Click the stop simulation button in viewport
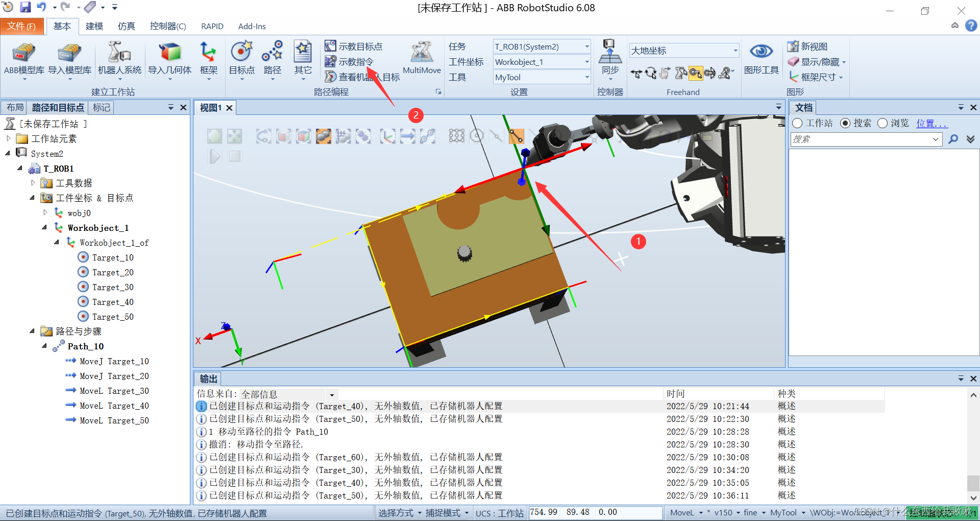Image resolution: width=980 pixels, height=521 pixels. (235, 156)
